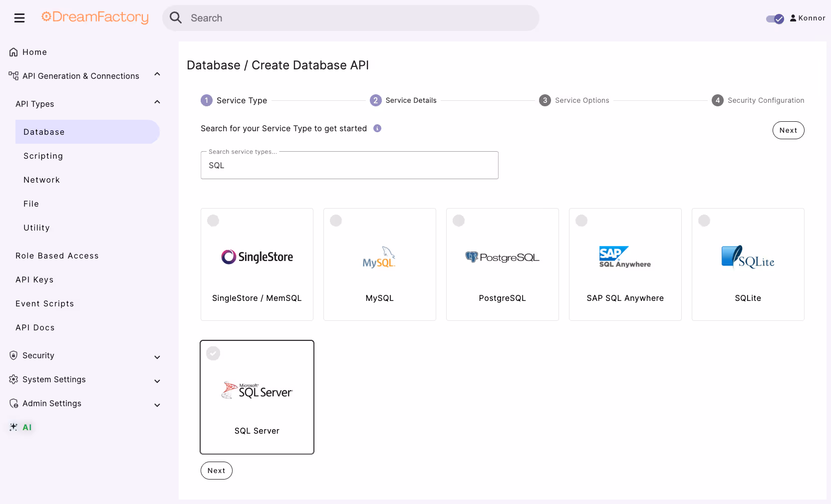The image size is (831, 504).
Task: Expand the System Settings section
Action: (x=157, y=381)
